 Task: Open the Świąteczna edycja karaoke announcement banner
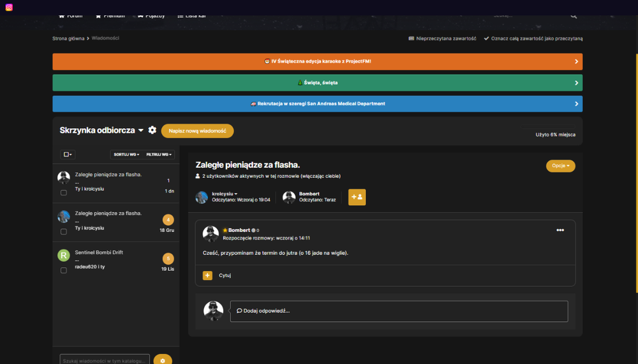(317, 61)
